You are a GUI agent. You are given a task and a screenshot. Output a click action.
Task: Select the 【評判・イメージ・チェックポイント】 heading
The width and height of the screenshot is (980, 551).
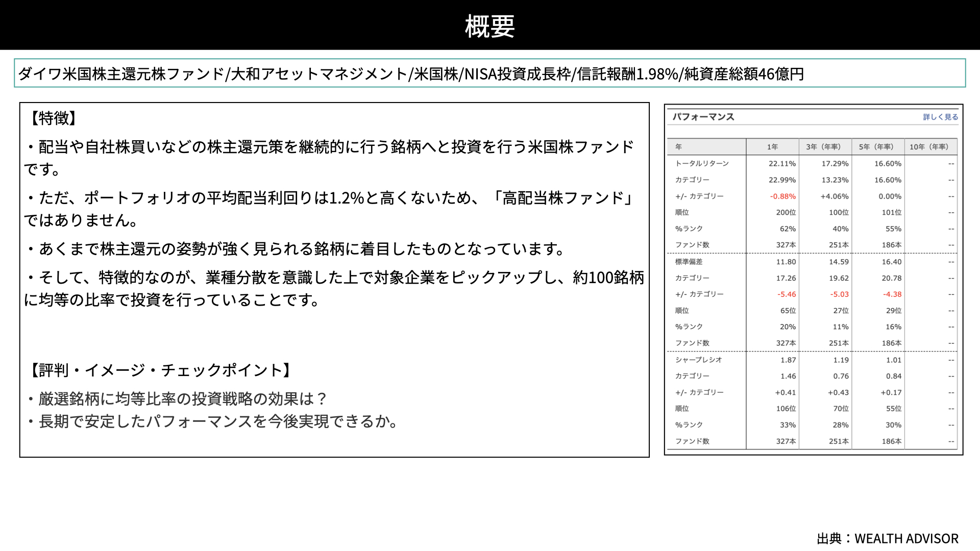(x=160, y=370)
